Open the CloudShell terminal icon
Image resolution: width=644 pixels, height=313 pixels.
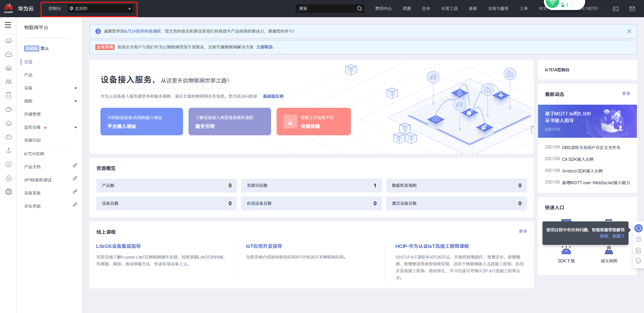click(x=616, y=9)
